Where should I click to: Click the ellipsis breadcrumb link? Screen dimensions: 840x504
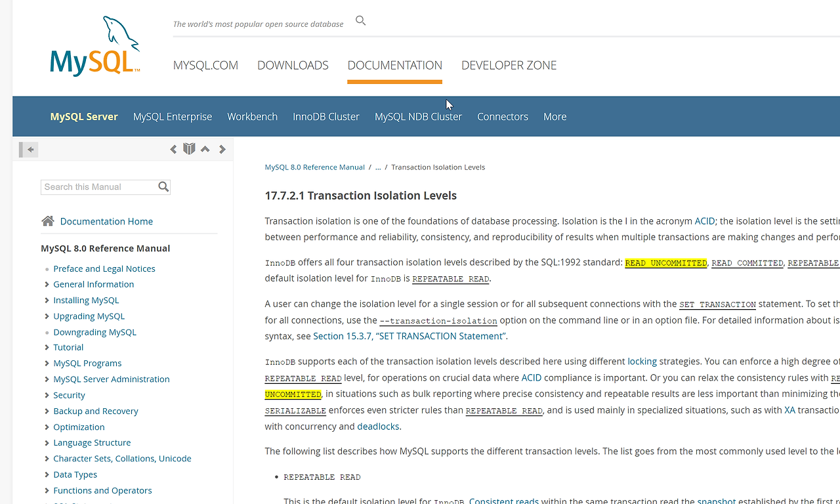[x=378, y=167]
